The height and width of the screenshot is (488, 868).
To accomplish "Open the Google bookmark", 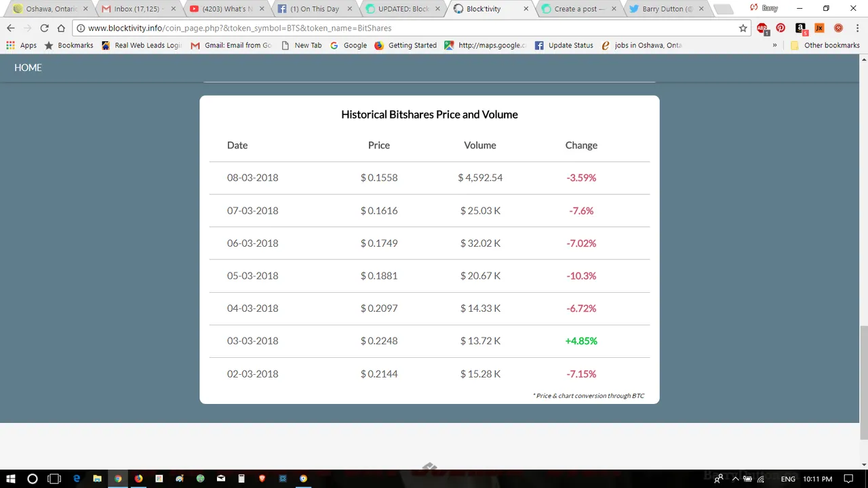I will point(349,45).
